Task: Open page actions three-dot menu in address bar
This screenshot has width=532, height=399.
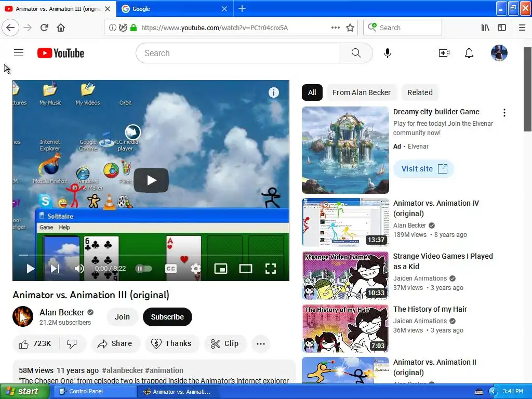Action: pos(335,28)
